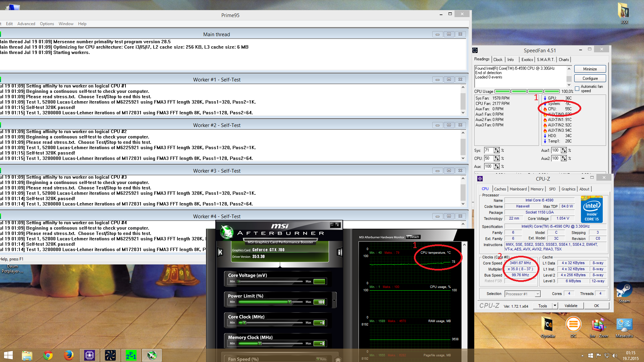The image size is (644, 362).
Task: Switch to the SpeedFan Charts tab
Action: coord(564,60)
